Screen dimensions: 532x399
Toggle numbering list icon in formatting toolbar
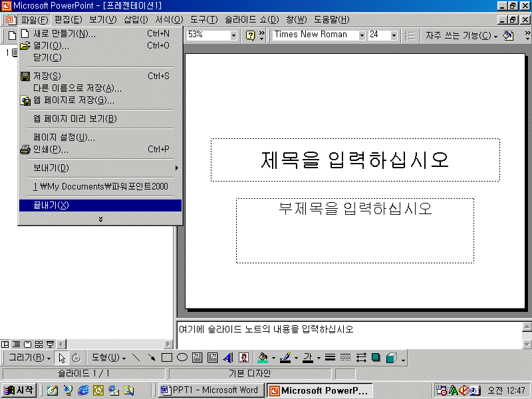[410, 35]
